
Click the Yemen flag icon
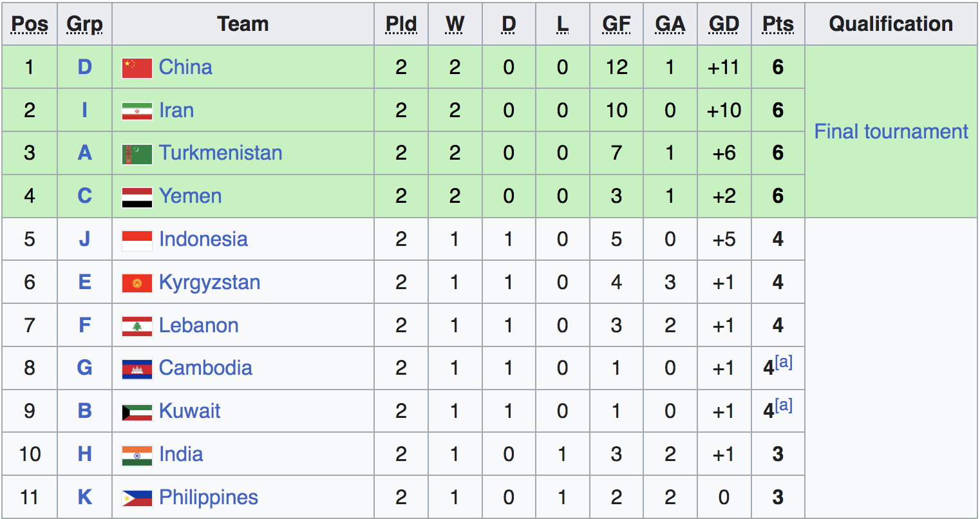pyautogui.click(x=137, y=197)
